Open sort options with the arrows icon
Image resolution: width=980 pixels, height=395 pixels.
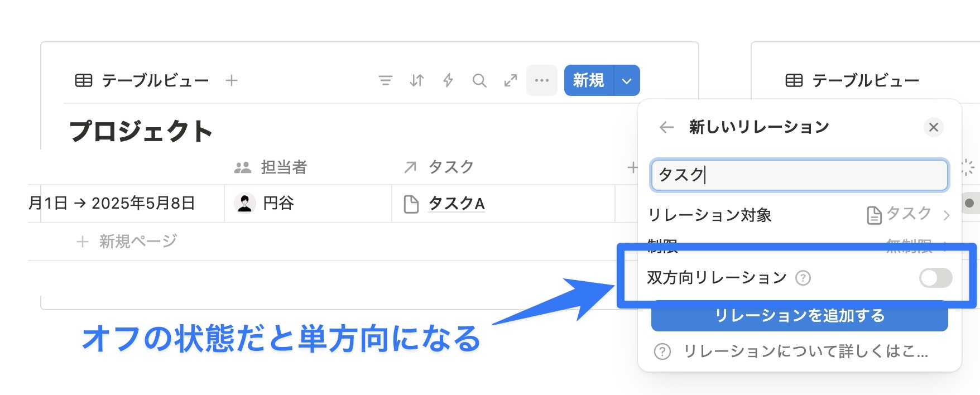point(416,81)
